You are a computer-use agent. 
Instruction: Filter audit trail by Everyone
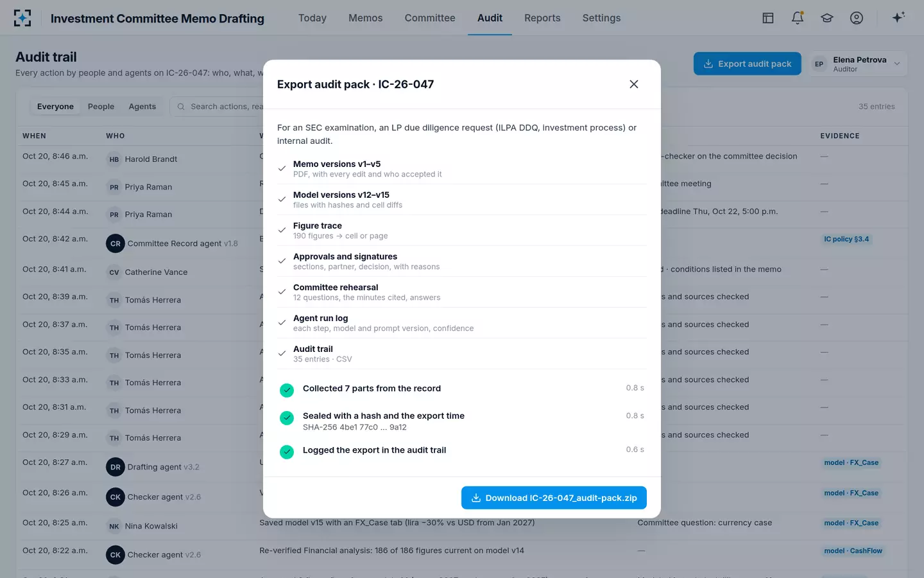click(x=55, y=107)
